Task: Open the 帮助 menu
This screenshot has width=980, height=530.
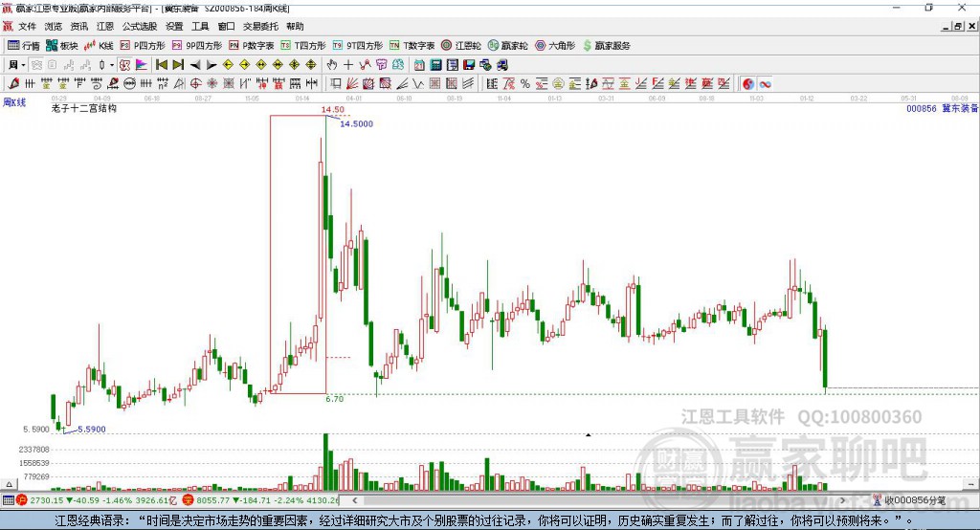Action: (295, 26)
